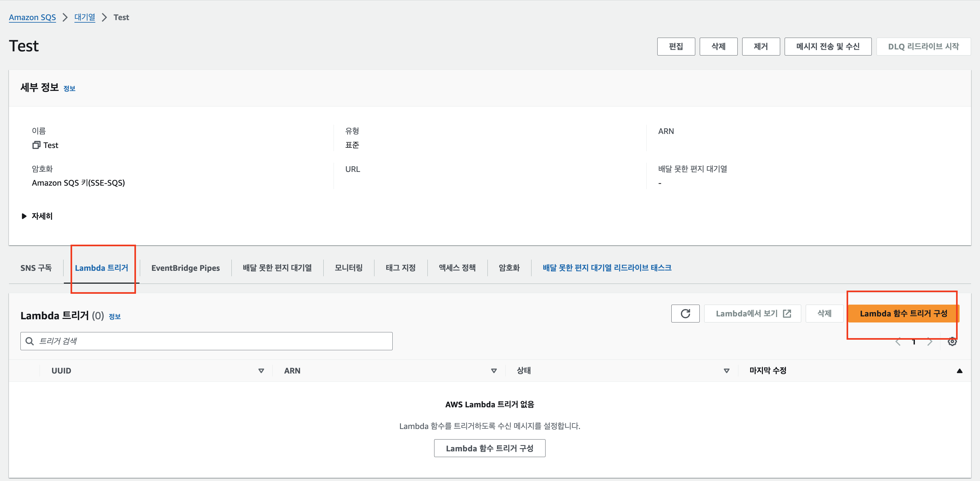Click the search magnifier in trigger search
This screenshot has height=481, width=980.
[30, 341]
